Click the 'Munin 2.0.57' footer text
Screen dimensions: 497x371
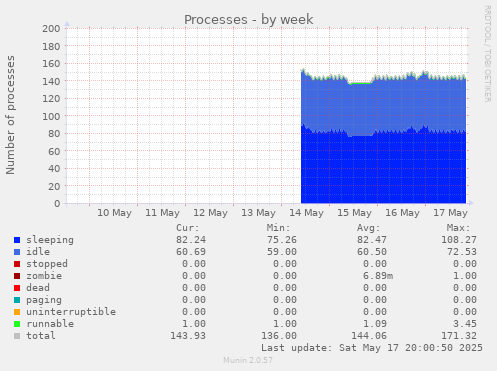coord(248,360)
